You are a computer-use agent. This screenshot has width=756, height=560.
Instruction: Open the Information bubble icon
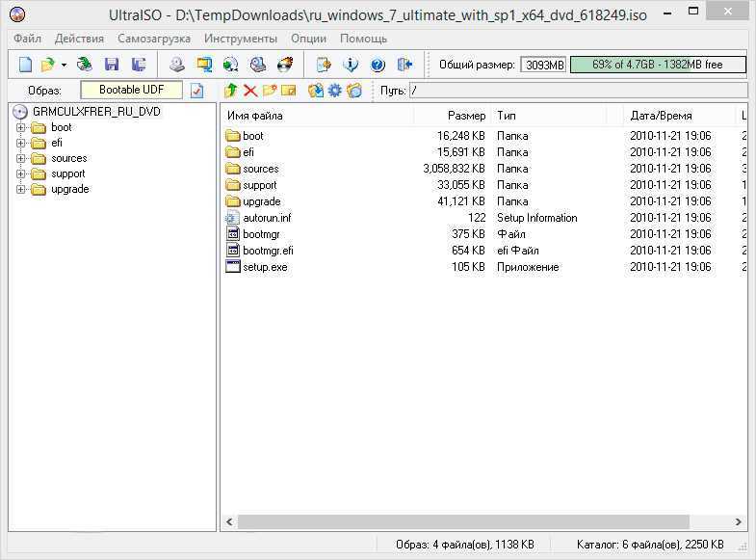[351, 65]
